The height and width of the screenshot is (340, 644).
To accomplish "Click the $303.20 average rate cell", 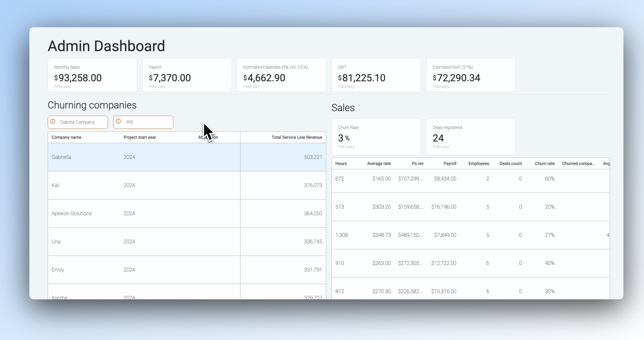I will tap(382, 207).
